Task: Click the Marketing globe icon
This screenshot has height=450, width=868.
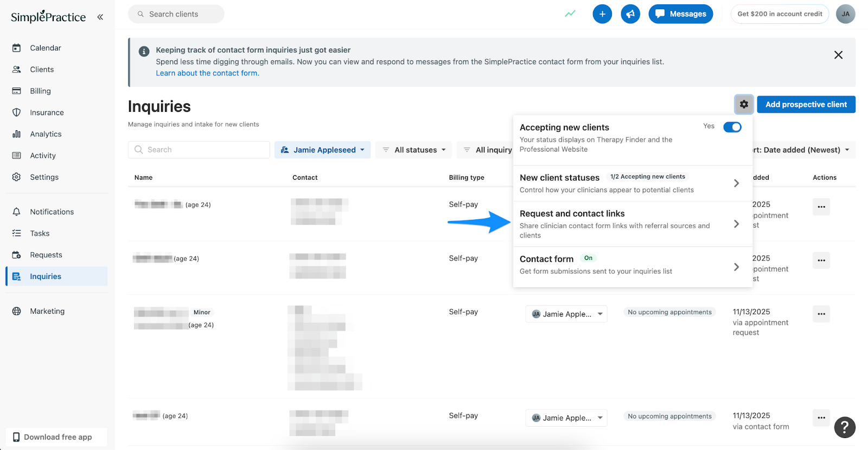Action: [x=16, y=311]
